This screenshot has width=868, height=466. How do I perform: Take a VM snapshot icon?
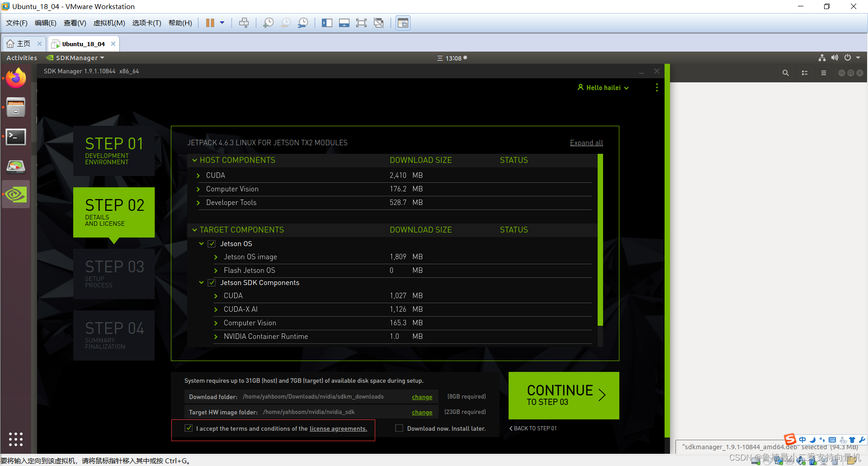[x=269, y=23]
